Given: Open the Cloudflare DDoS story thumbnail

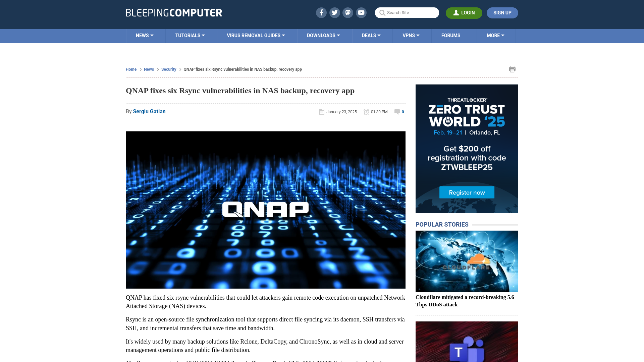Looking at the screenshot, I should pos(467,261).
